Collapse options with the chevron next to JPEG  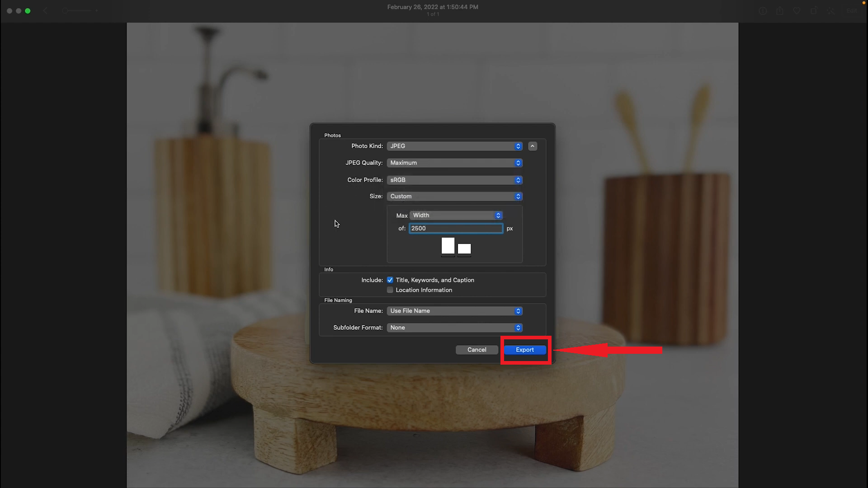(x=532, y=146)
